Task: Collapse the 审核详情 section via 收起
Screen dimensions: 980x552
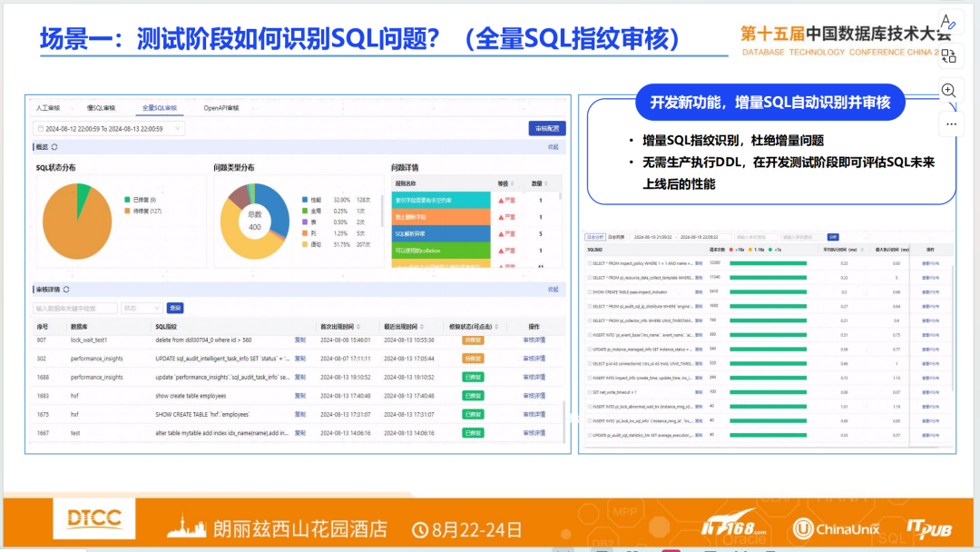Action: [554, 290]
